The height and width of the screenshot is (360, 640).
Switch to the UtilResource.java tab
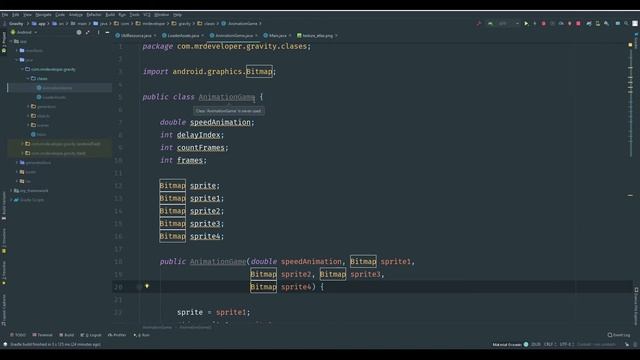136,36
